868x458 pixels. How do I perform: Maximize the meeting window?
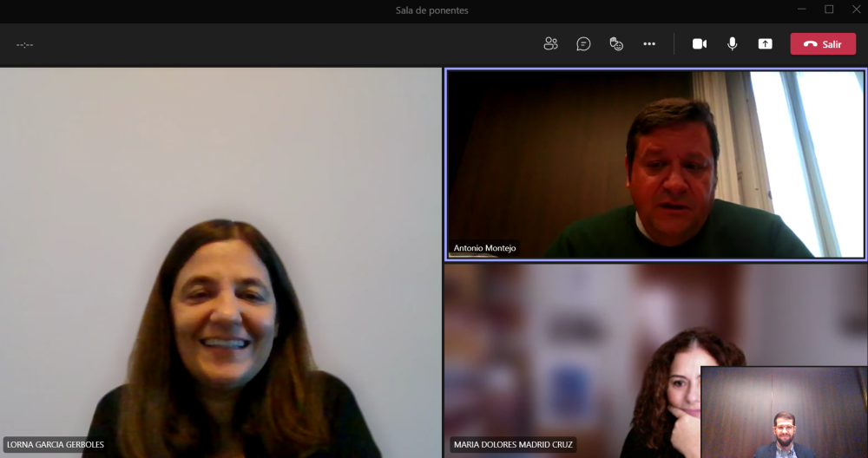click(x=829, y=10)
